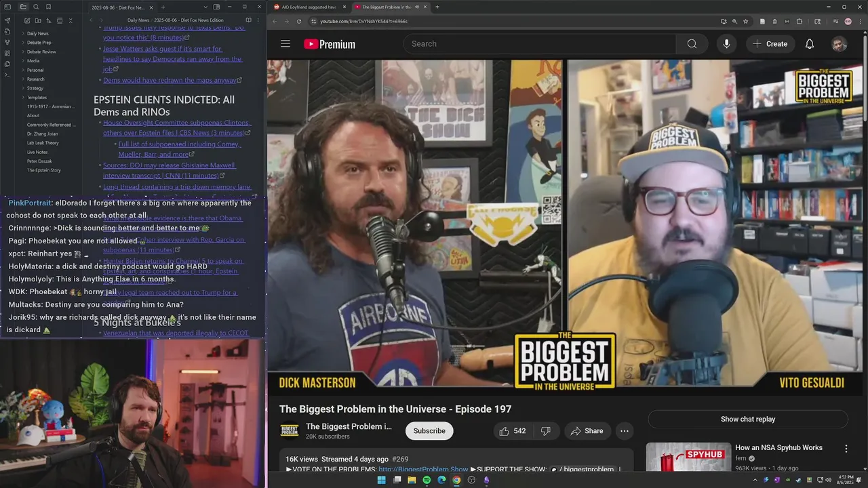This screenshot has height=488, width=868.
Task: Expand the Debate Prep folder
Action: click(x=39, y=43)
